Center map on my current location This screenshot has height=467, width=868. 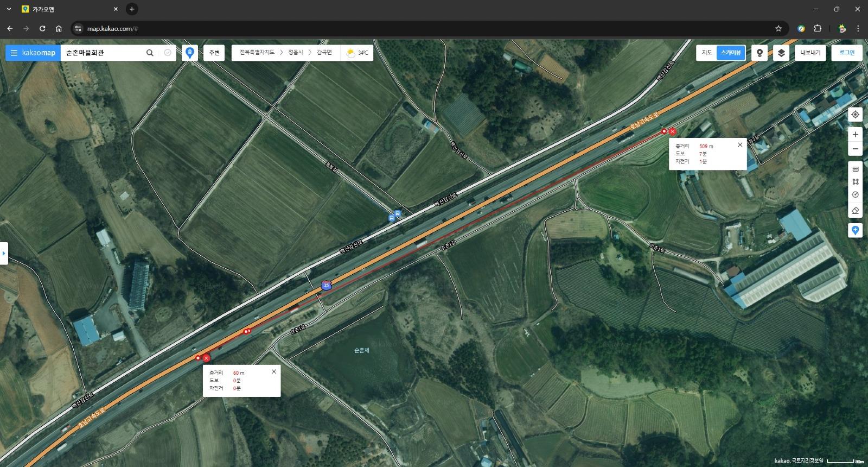point(856,115)
